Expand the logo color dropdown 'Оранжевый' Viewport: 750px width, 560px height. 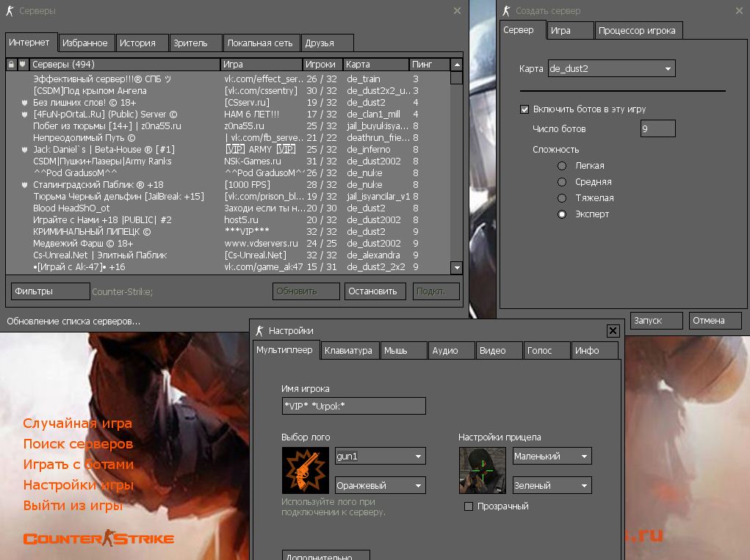coord(381,485)
